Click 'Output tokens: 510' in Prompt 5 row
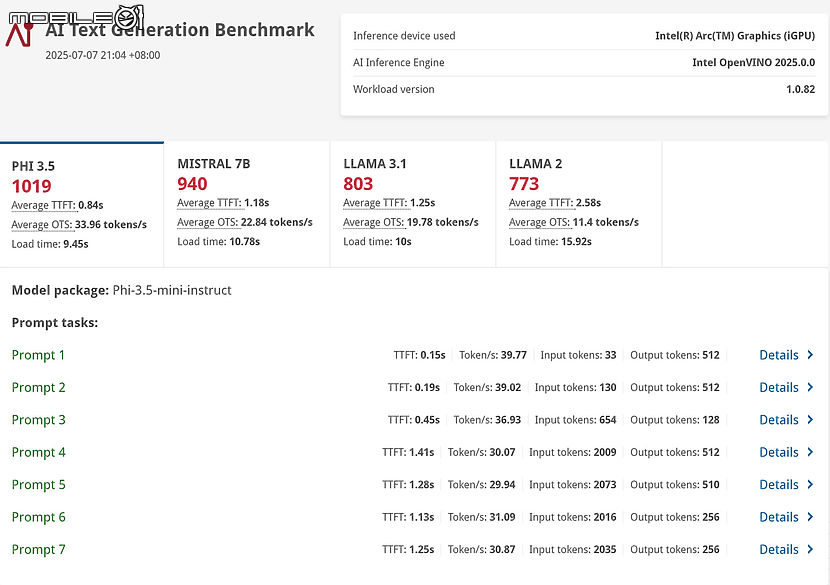 tap(675, 485)
